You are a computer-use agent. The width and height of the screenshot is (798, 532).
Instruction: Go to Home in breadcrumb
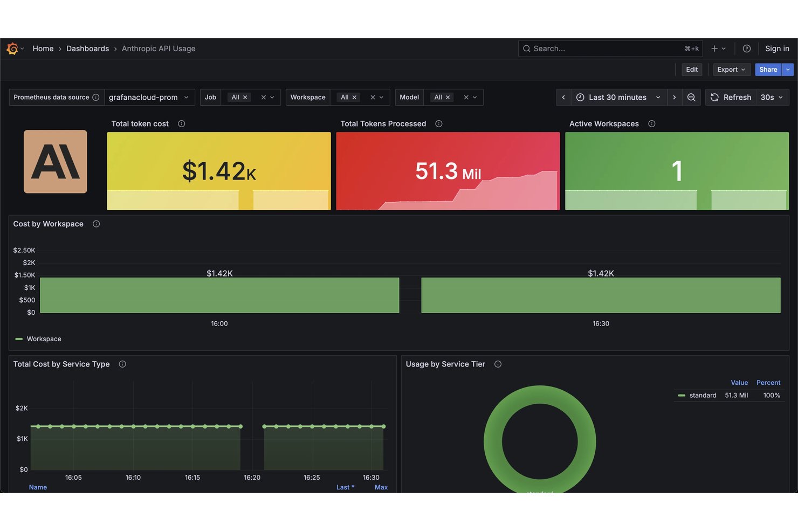pyautogui.click(x=43, y=49)
